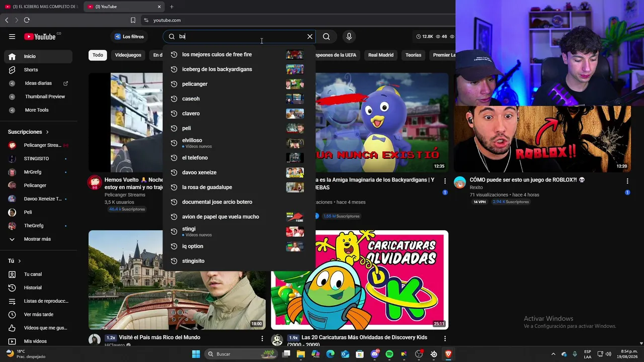Open the MrGrefg subscription channel
Screen dimensions: 644x362
[x=38, y=172]
